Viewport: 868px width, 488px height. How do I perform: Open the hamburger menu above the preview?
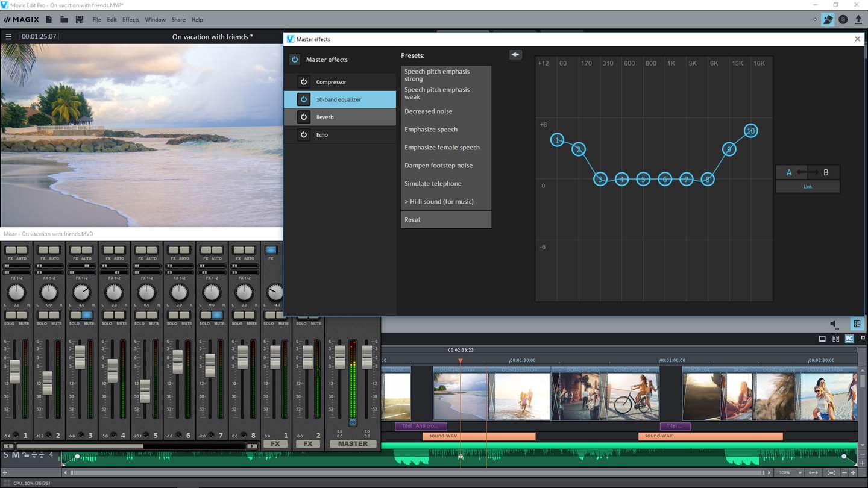click(8, 37)
